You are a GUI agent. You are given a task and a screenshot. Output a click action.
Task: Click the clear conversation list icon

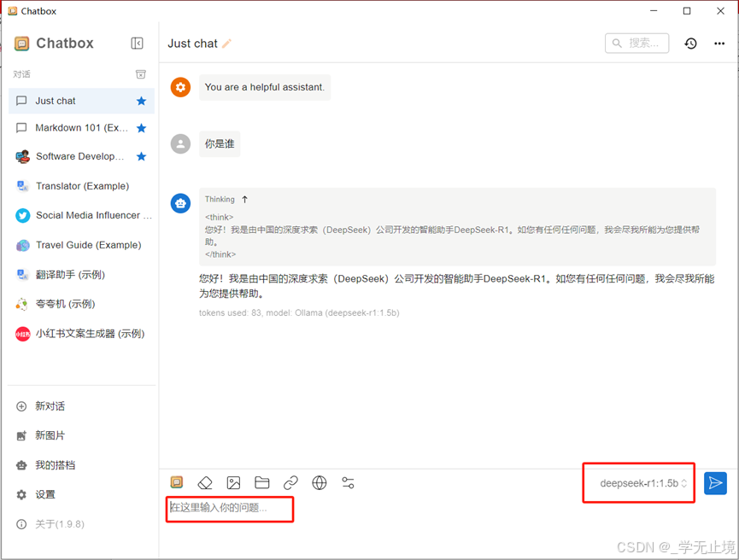[x=140, y=74]
